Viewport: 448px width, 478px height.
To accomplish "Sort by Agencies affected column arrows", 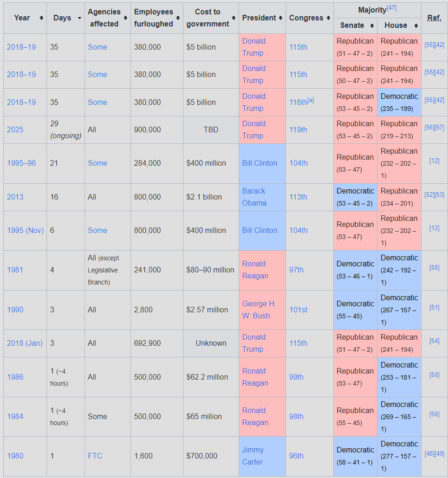I will coord(125,18).
